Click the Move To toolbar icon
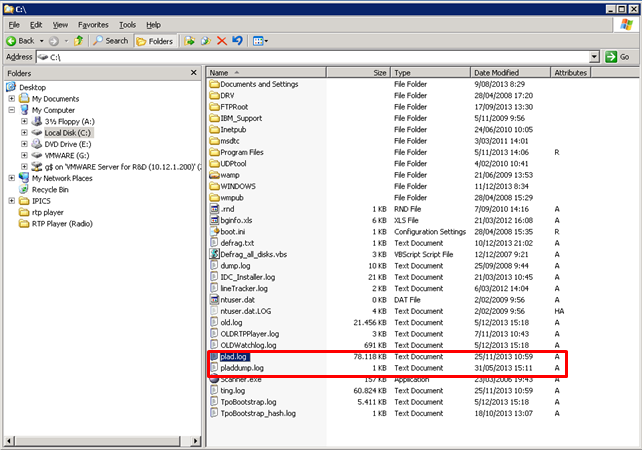This screenshot has height=450, width=642. coord(189,41)
